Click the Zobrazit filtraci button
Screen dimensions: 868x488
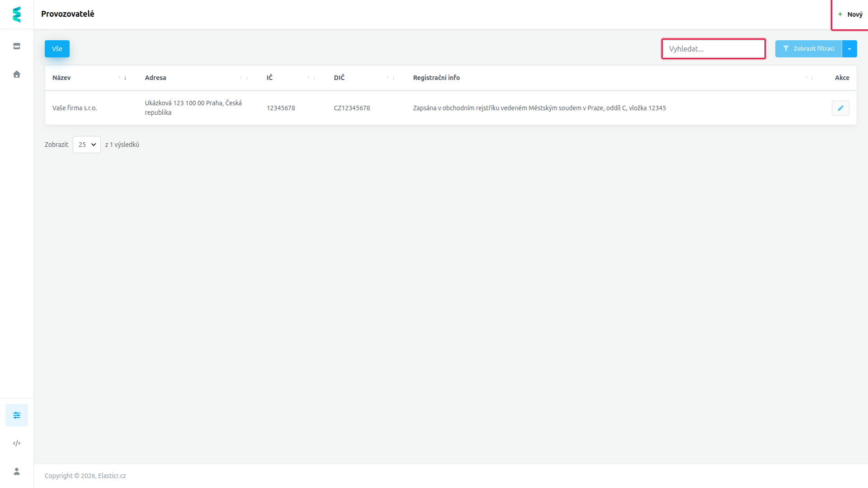809,49
